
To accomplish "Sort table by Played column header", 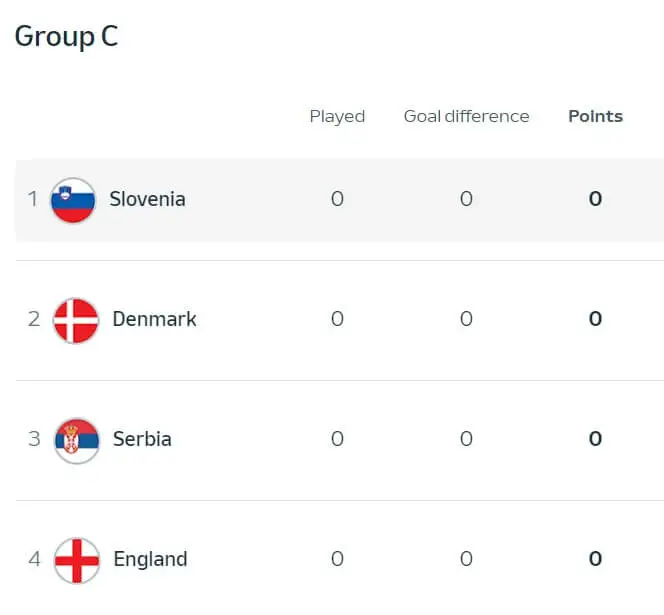I will coord(337,116).
